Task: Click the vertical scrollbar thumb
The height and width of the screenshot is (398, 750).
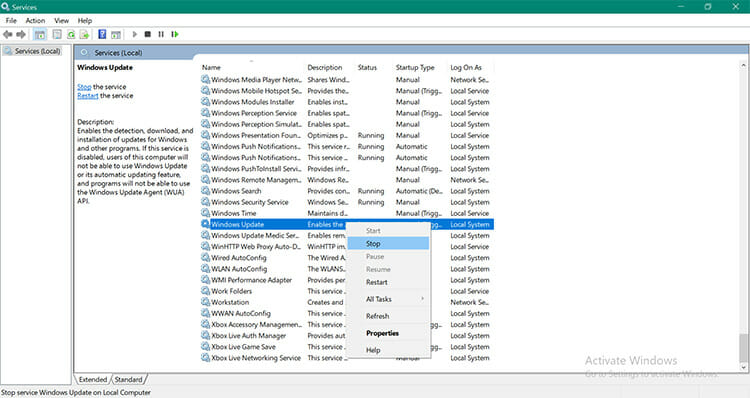Action: click(x=743, y=348)
